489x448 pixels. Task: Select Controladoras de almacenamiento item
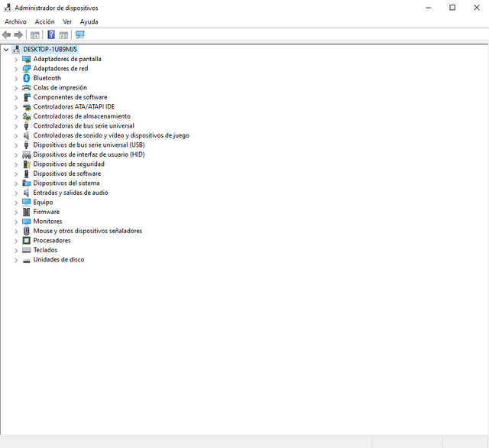click(82, 116)
